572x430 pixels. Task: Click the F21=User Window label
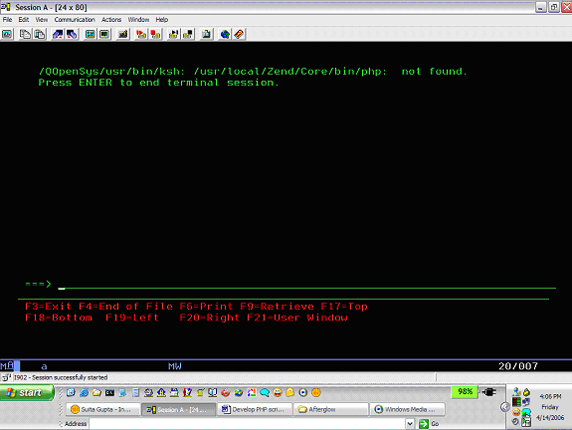click(x=297, y=318)
